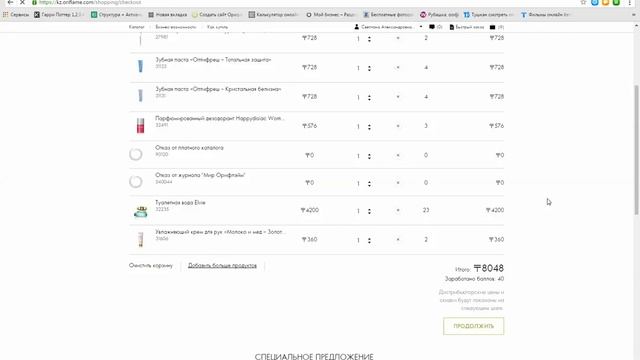The image size is (640, 360).
Task: Remove the 'Молоко и мед' hand cream item
Action: coord(398,240)
